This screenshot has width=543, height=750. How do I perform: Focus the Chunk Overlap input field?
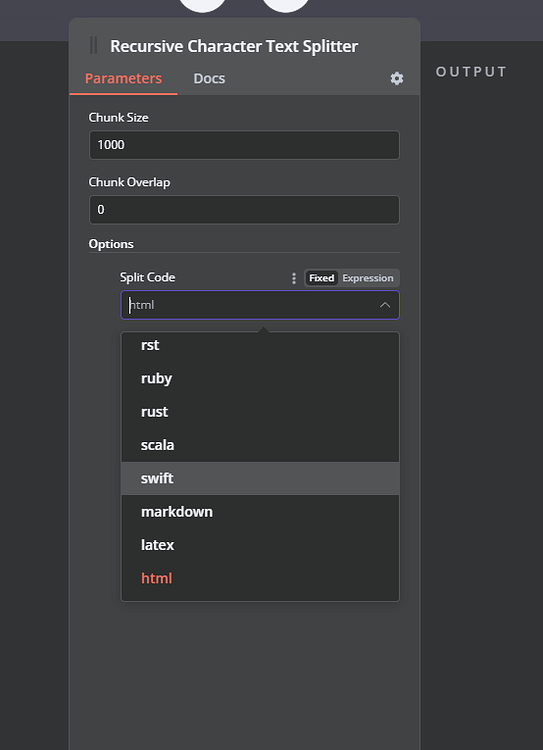(x=244, y=210)
